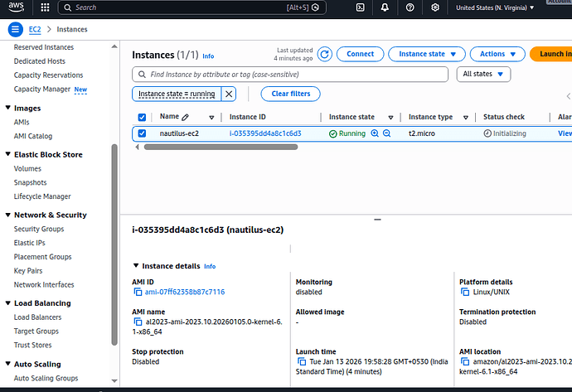Open the Info link beside Instance details

(x=210, y=267)
